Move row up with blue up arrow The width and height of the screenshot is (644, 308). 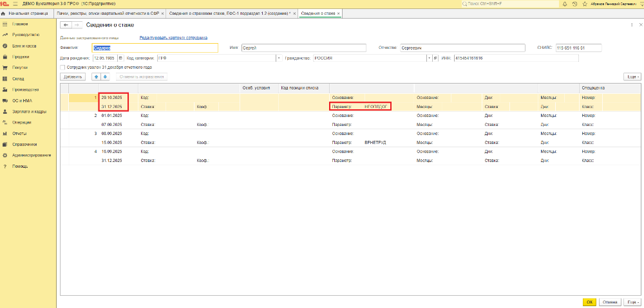click(x=96, y=77)
